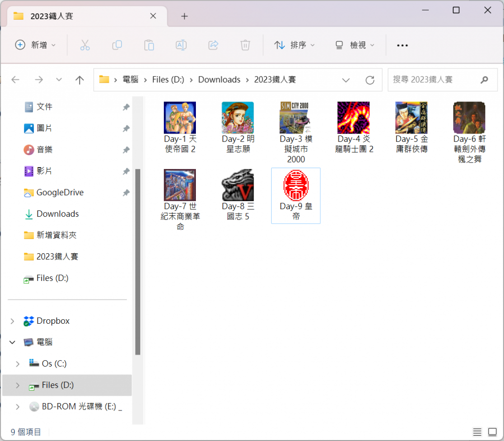Open recent locations dropdown arrow
The width and height of the screenshot is (504, 441).
(x=59, y=79)
